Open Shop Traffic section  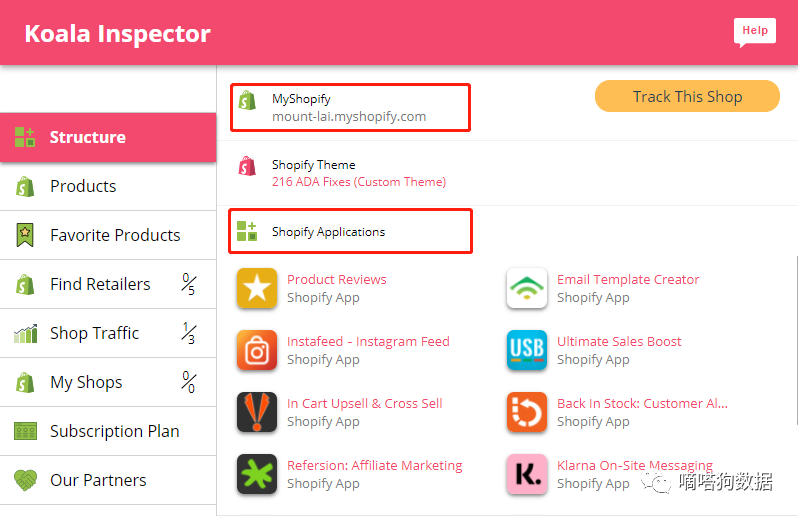[108, 333]
